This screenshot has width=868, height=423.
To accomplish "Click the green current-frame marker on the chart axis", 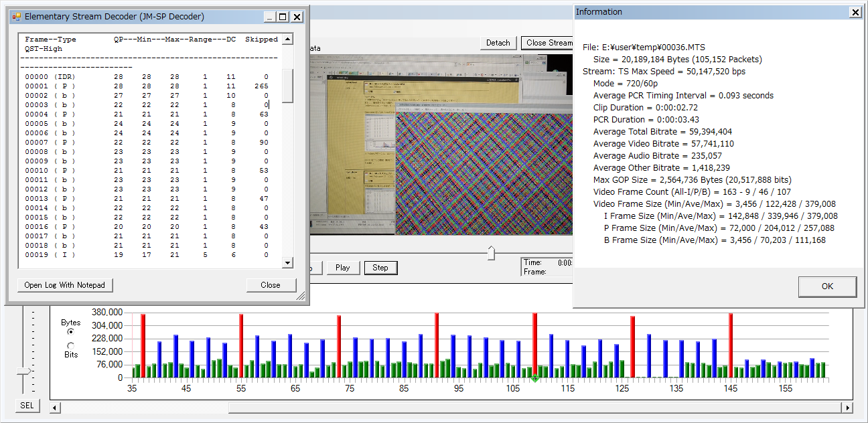I will click(534, 379).
